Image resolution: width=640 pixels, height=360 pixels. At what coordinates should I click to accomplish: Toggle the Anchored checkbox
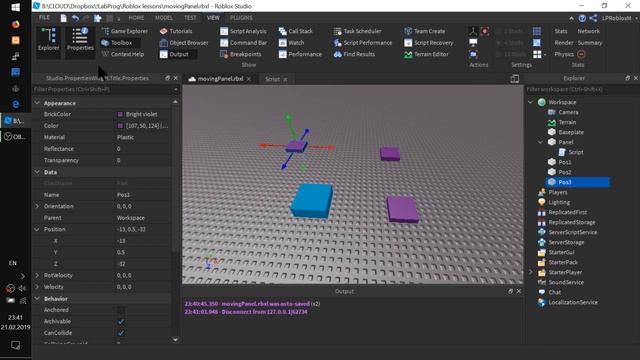click(121, 310)
